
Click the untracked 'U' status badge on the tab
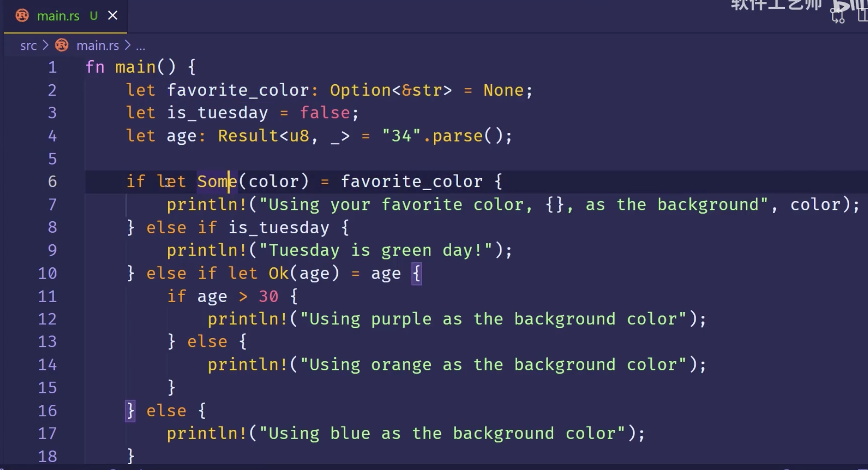[x=94, y=16]
